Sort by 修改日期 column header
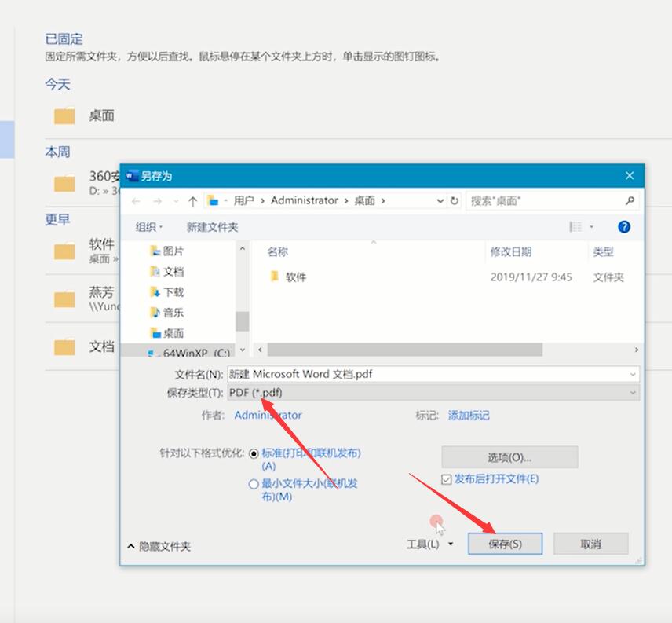672x623 pixels. coord(511,251)
